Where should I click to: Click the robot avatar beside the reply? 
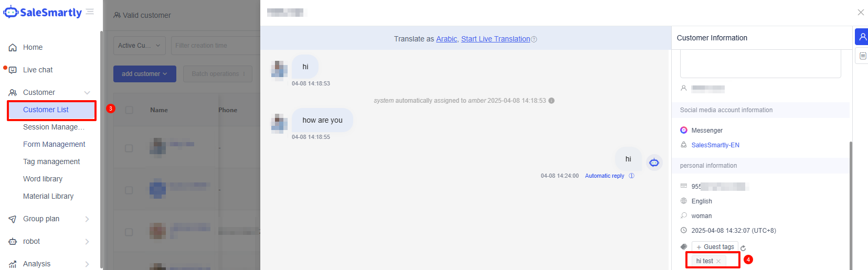654,163
